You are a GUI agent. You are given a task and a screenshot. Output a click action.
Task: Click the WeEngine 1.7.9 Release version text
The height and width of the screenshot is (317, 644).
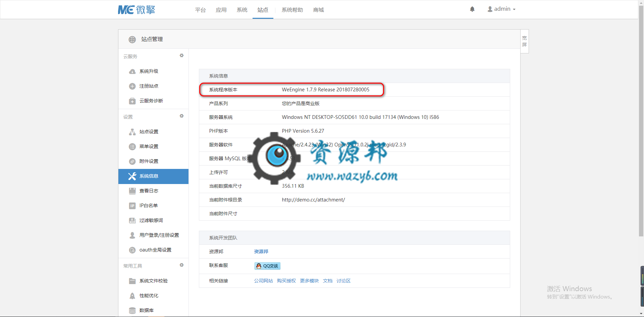(325, 90)
